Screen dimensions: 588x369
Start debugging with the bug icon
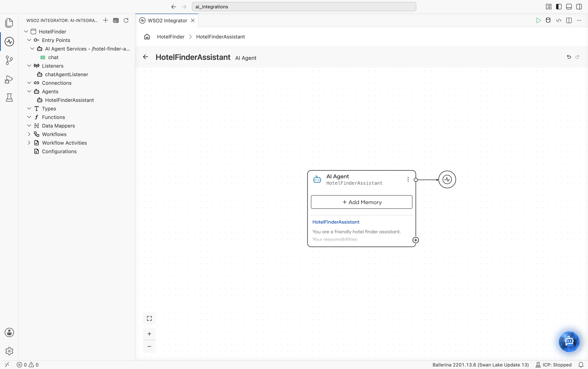coord(548,20)
